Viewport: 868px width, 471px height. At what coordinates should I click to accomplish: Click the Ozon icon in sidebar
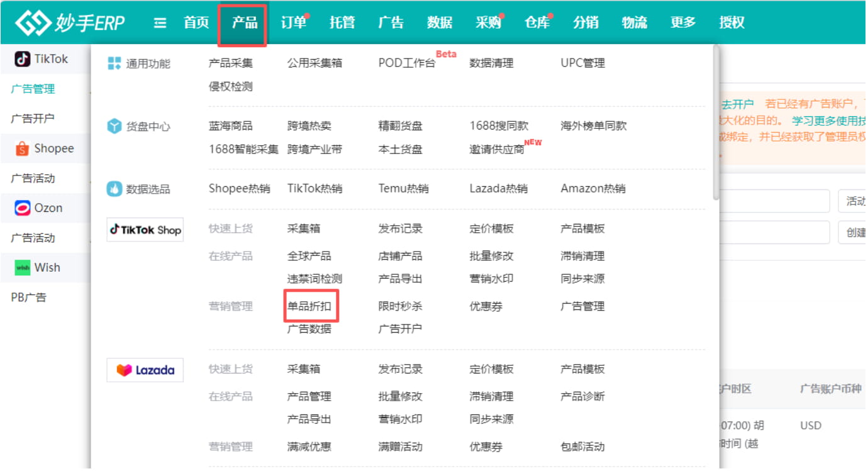[x=22, y=208]
